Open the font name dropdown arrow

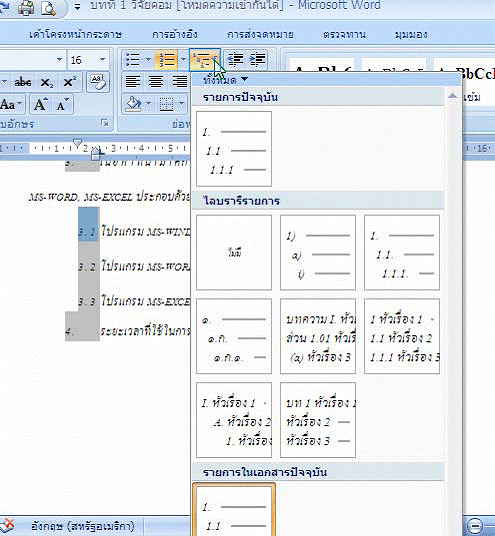point(59,60)
